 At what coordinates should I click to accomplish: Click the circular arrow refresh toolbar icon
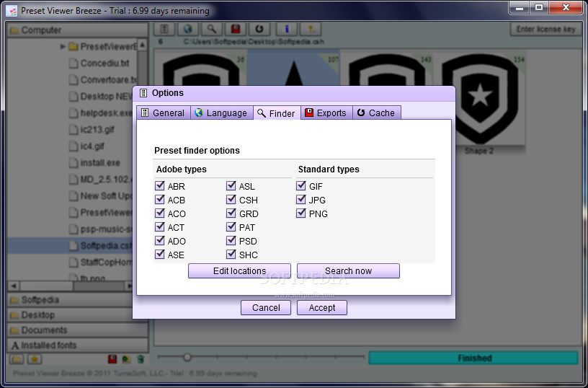tap(259, 29)
